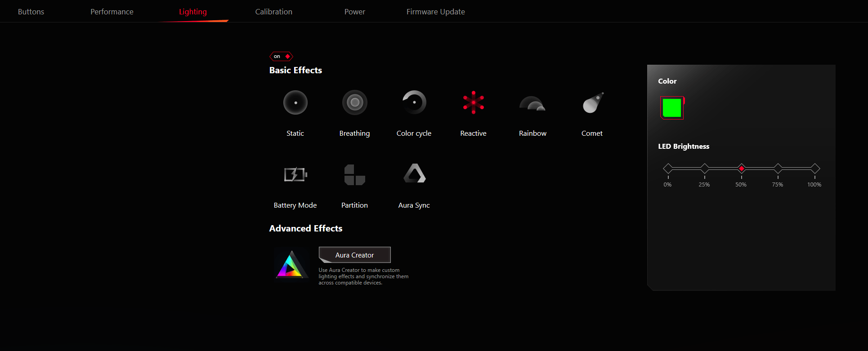Select the Comet effect icon
The image size is (868, 351).
tap(592, 103)
